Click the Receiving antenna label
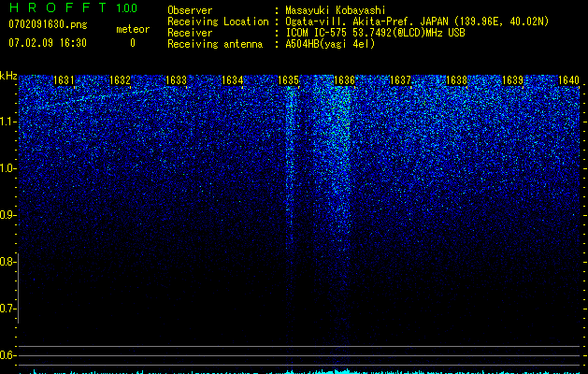 215,44
